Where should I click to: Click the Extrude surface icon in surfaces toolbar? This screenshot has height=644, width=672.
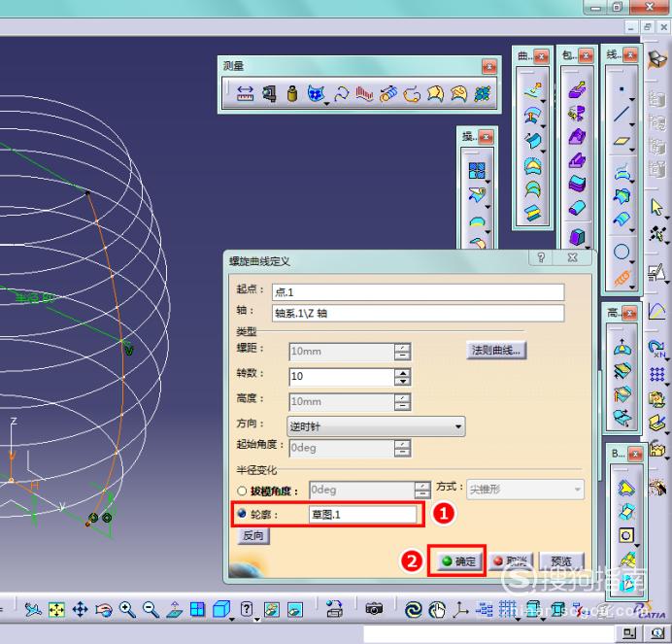pyautogui.click(x=533, y=90)
